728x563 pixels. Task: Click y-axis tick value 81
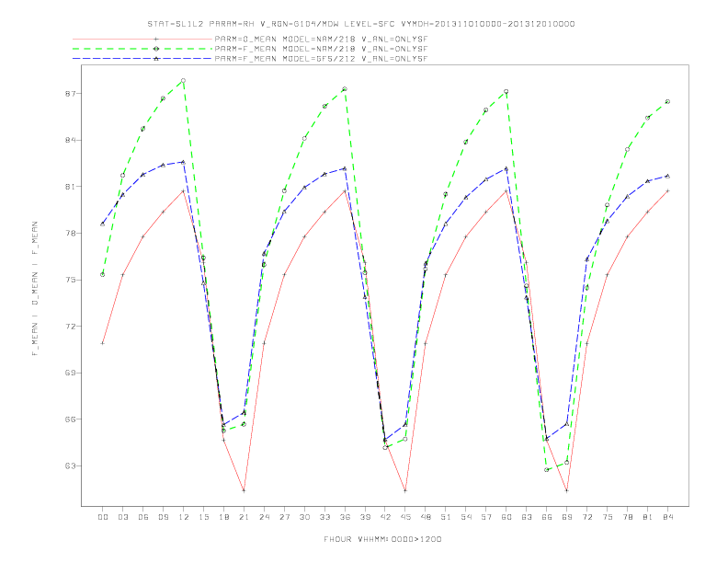[70, 186]
